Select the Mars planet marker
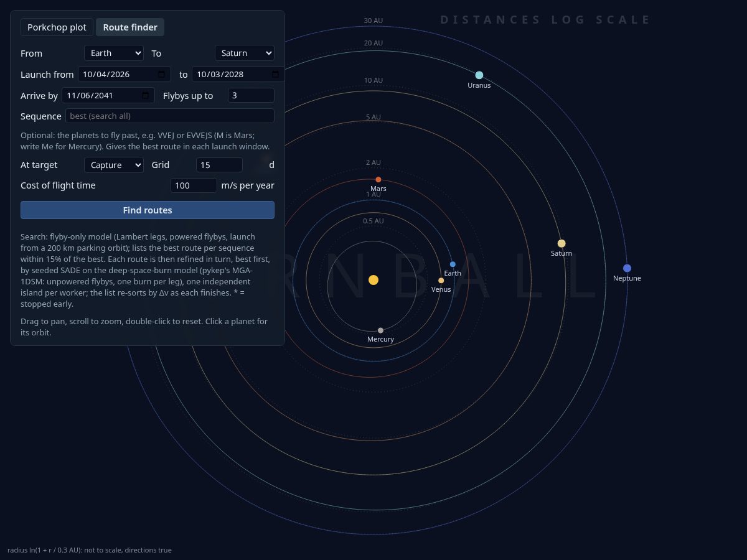Viewport: 747px width, 560px height. click(x=378, y=180)
